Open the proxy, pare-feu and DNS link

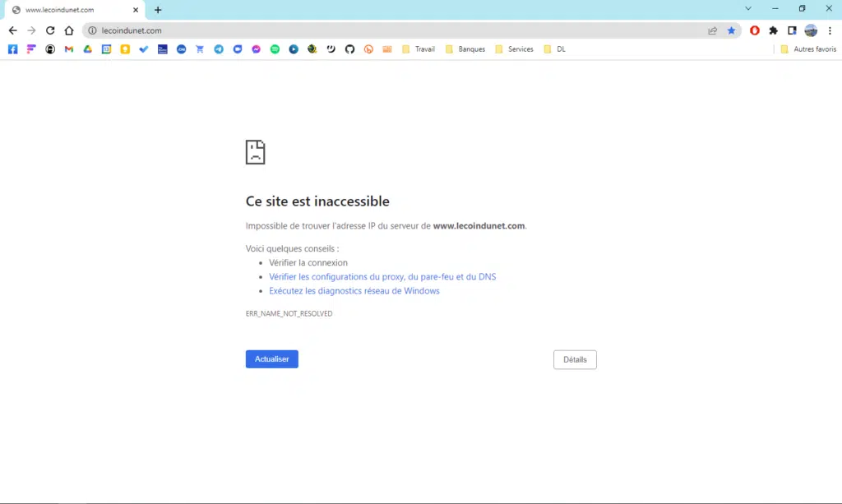click(x=382, y=276)
